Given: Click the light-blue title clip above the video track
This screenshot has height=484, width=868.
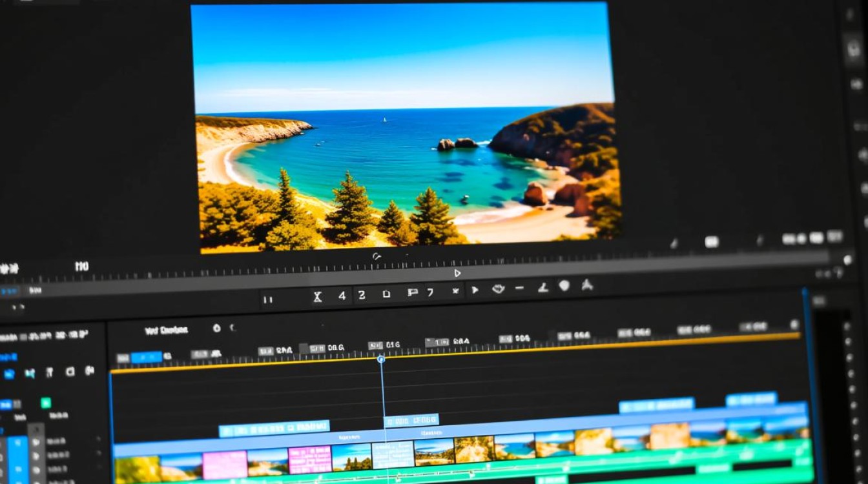Looking at the screenshot, I should pos(274,427).
